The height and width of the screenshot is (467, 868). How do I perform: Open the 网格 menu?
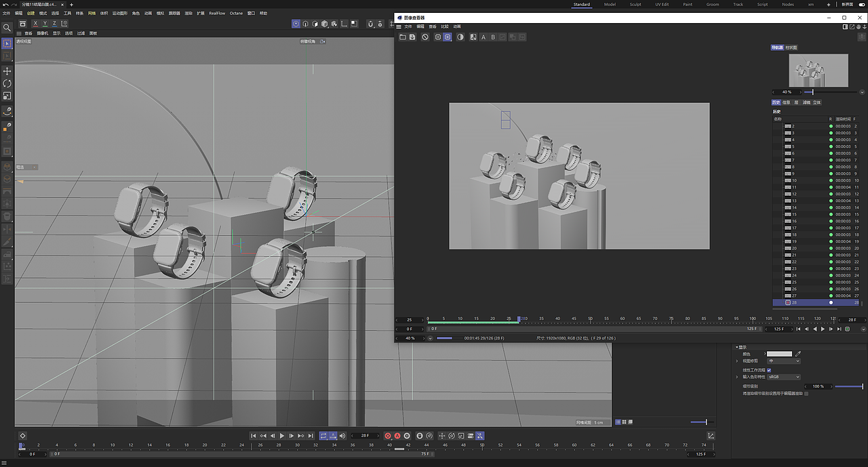point(92,13)
